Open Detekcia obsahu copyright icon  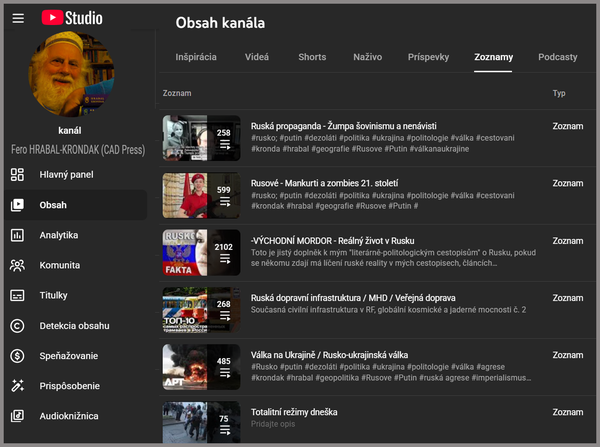(18, 325)
